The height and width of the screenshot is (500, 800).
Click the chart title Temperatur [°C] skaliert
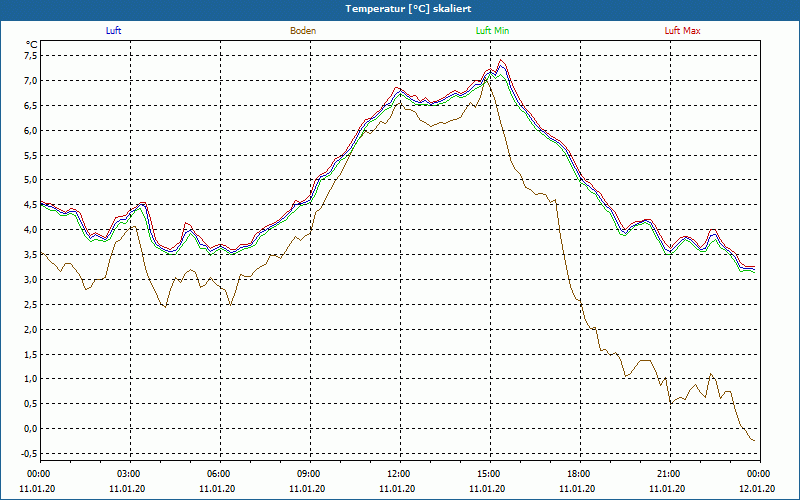(408, 9)
